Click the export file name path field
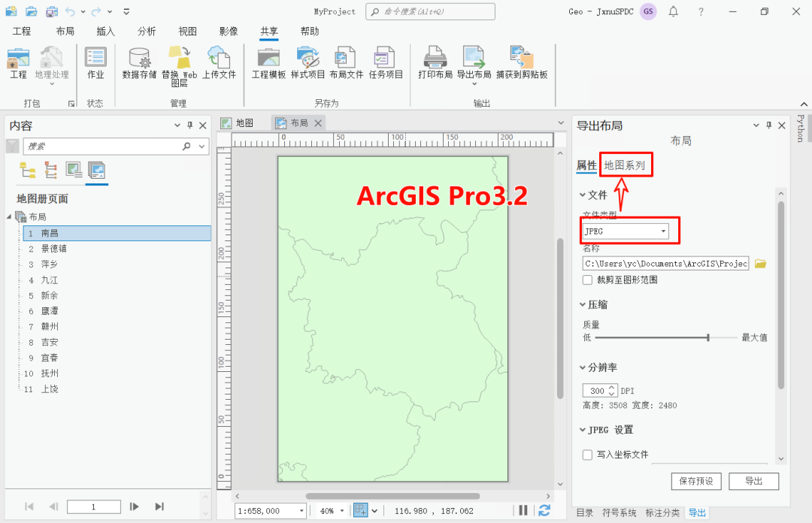Screen dimensions: 812x523 pyautogui.click(x=665, y=264)
